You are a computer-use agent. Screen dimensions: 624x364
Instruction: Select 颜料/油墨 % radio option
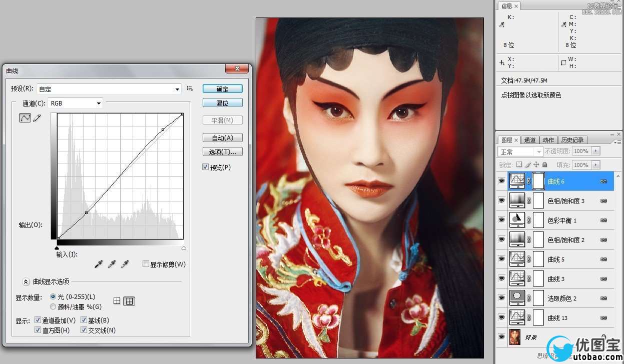point(53,306)
